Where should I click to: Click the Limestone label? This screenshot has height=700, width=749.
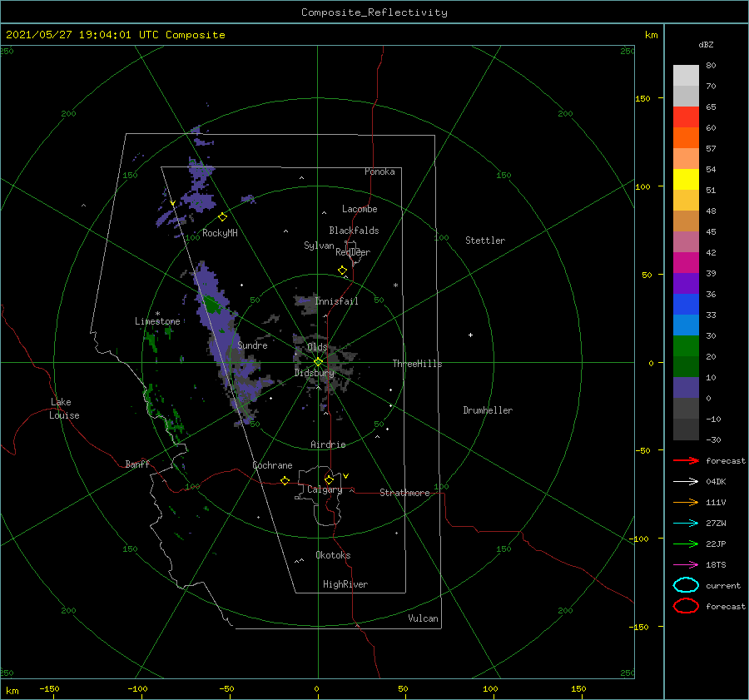157,321
